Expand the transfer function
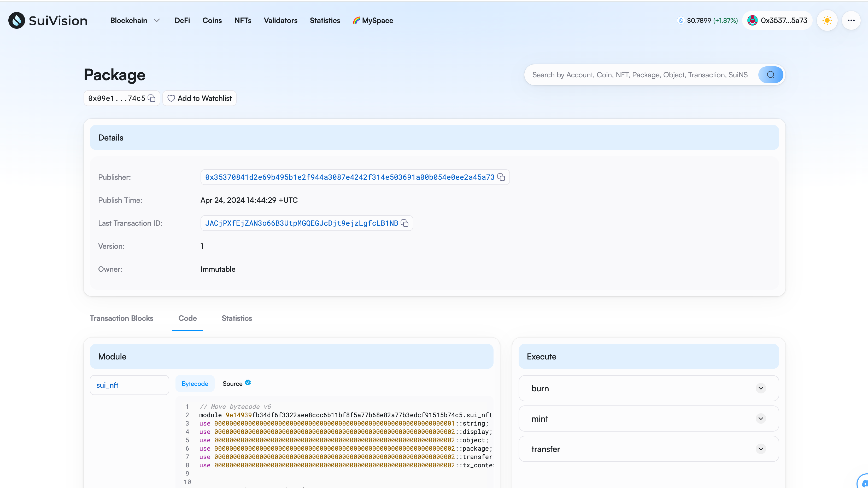Screen dimensions: 868x488 pyautogui.click(x=649, y=449)
